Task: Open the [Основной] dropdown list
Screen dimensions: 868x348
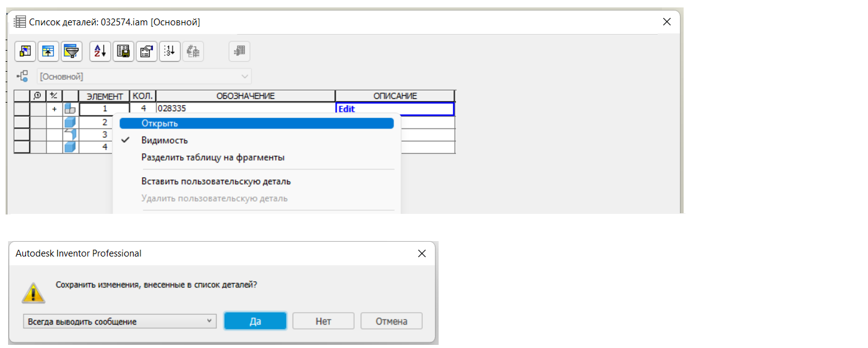Action: point(145,77)
